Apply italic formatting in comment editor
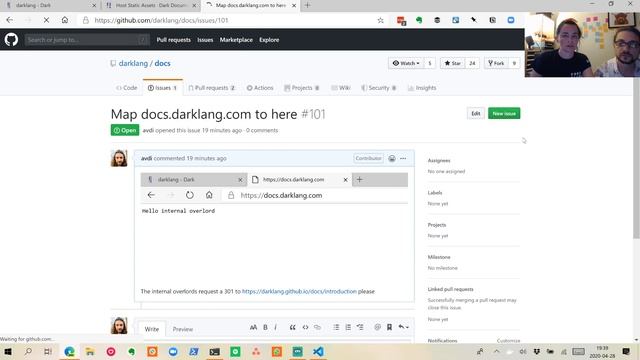Screen dimensions: 640x360 pyautogui.click(x=276, y=327)
